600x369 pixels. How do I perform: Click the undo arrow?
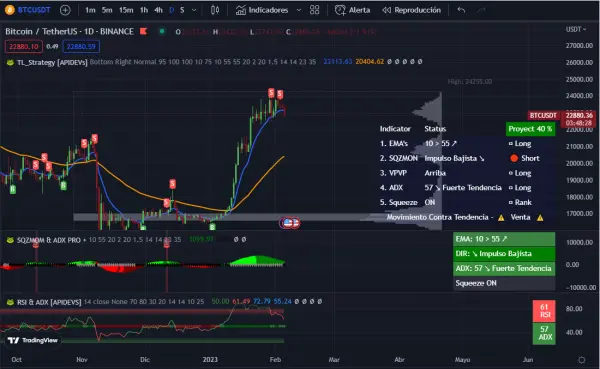pos(461,10)
